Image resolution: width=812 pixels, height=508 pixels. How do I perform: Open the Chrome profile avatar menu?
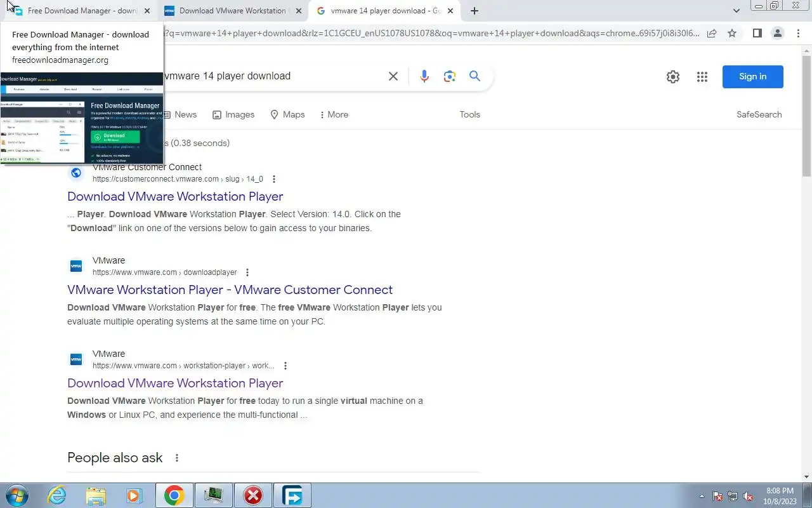pyautogui.click(x=777, y=33)
